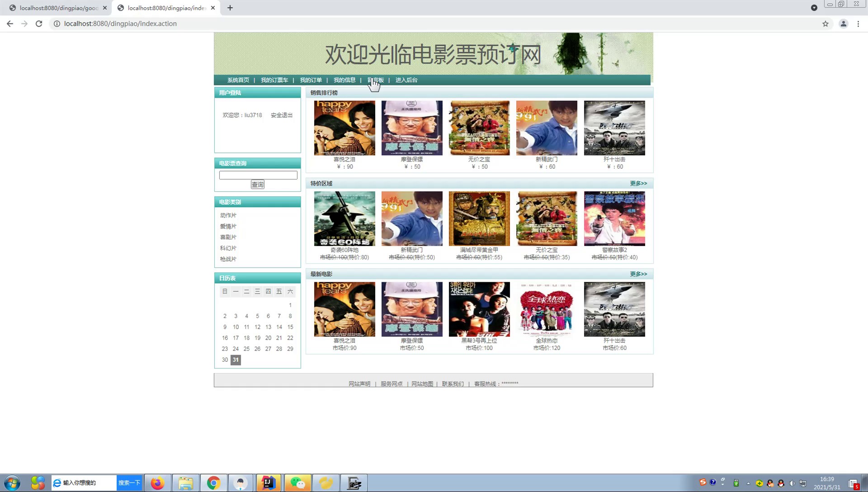Open the 歼十出击 poster in the newest movies
This screenshot has height=492, width=868.
click(x=614, y=309)
